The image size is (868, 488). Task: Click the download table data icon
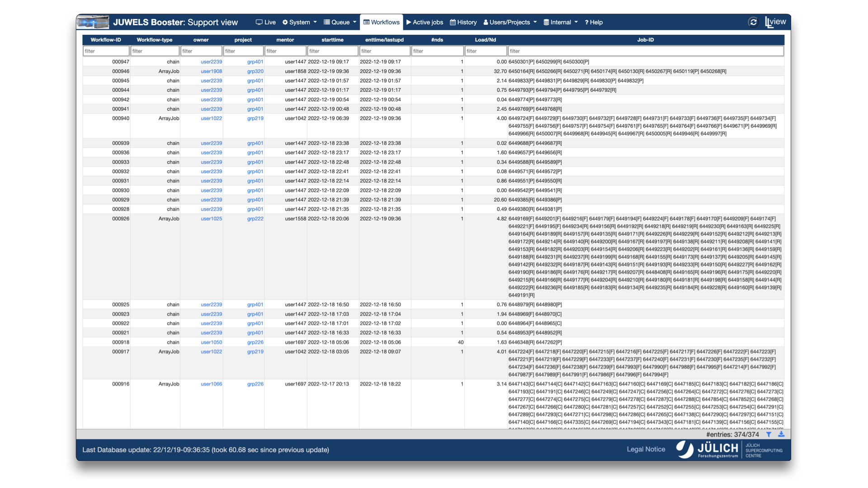pos(781,434)
